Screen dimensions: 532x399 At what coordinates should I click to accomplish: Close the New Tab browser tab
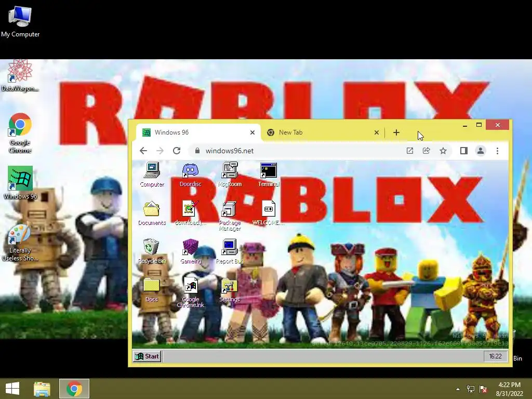376,132
